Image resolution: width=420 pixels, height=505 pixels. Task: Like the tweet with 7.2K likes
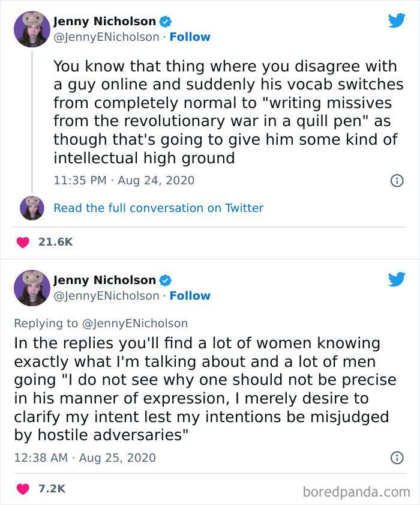pyautogui.click(x=23, y=489)
